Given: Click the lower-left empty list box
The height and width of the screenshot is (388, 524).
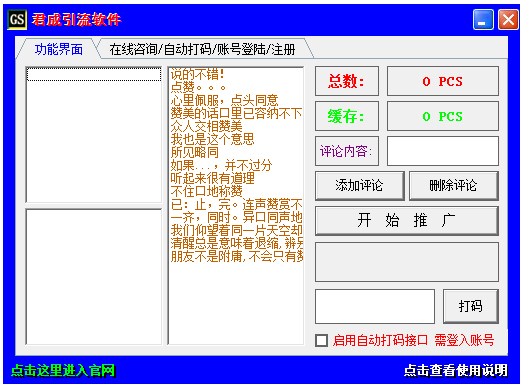Looking at the screenshot, I should (94, 277).
